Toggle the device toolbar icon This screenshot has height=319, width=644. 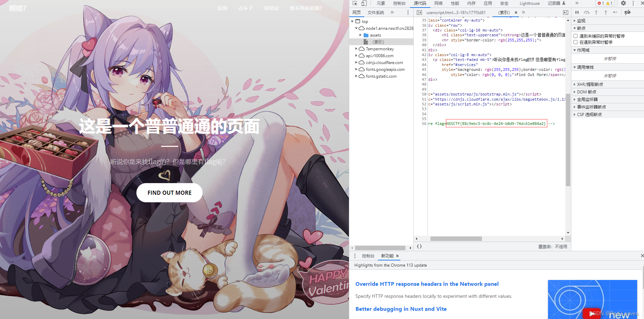(364, 3)
